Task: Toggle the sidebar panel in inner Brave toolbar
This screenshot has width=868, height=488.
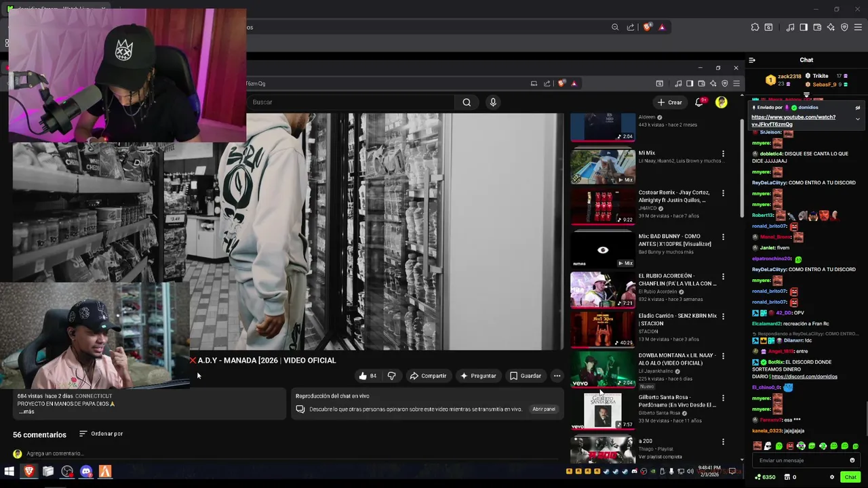Action: [690, 83]
